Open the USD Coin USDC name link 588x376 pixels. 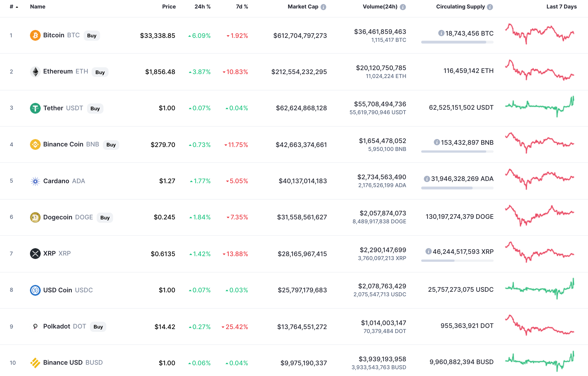click(x=68, y=290)
